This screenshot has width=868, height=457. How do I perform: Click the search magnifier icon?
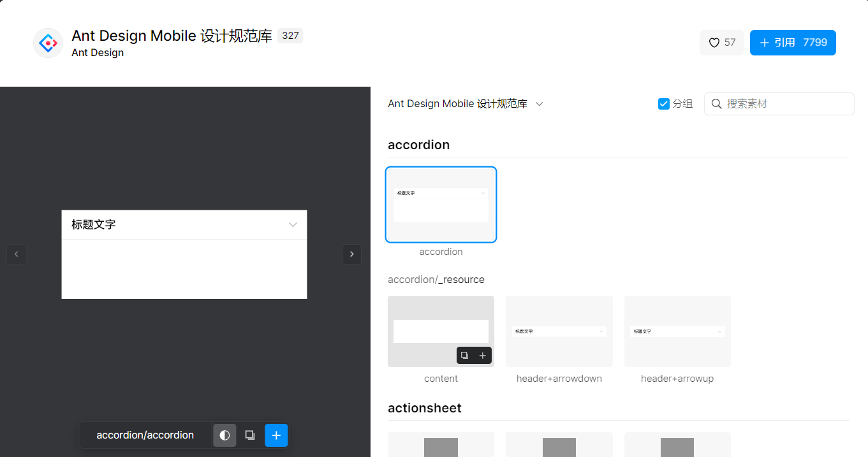pyautogui.click(x=716, y=104)
